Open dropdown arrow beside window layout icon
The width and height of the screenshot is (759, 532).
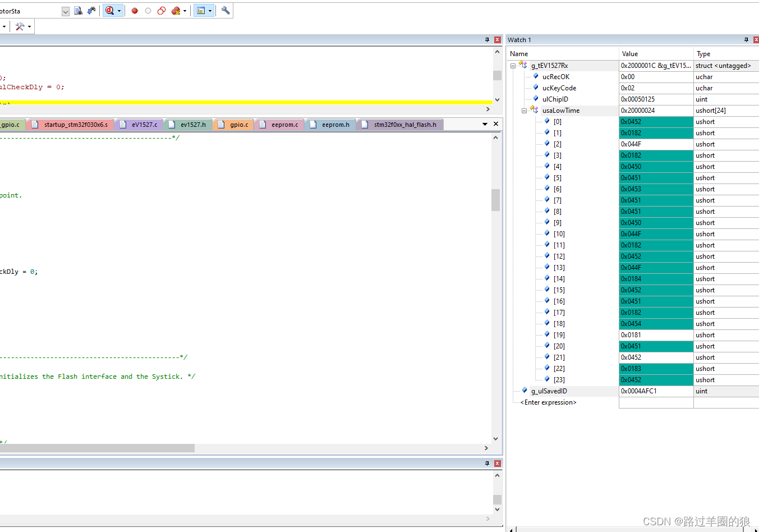tap(210, 11)
